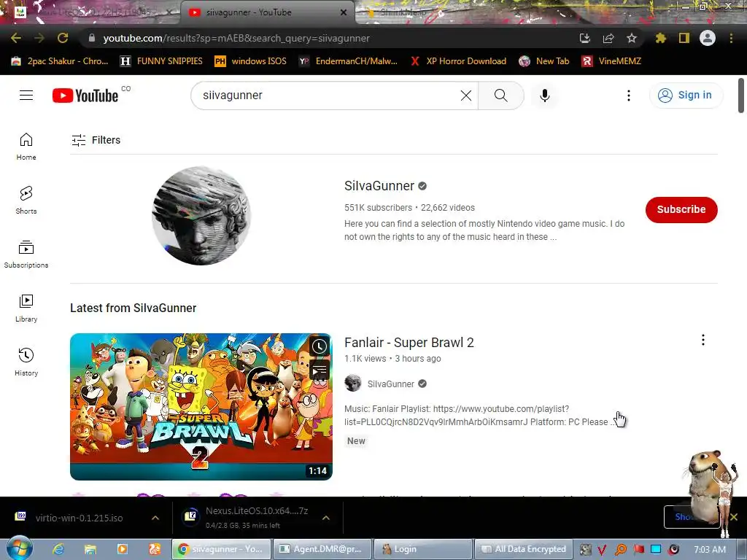The image size is (747, 560).
Task: Reload the page
Action: (x=63, y=38)
